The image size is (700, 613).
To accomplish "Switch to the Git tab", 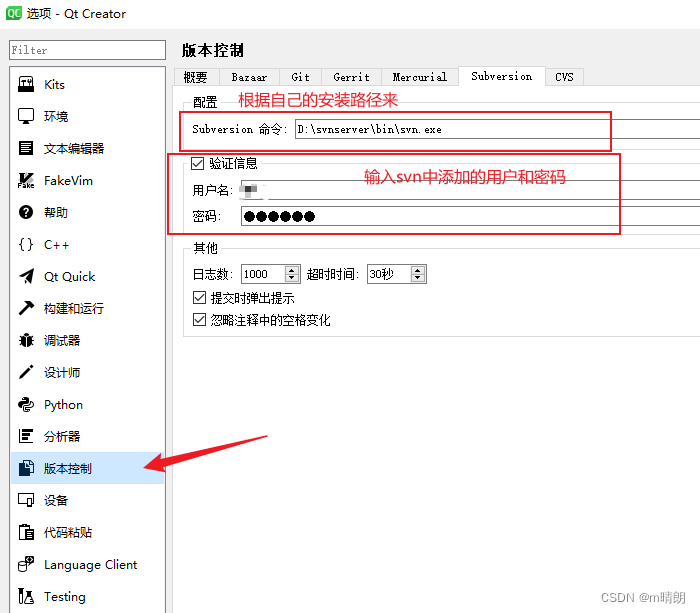I will 300,77.
